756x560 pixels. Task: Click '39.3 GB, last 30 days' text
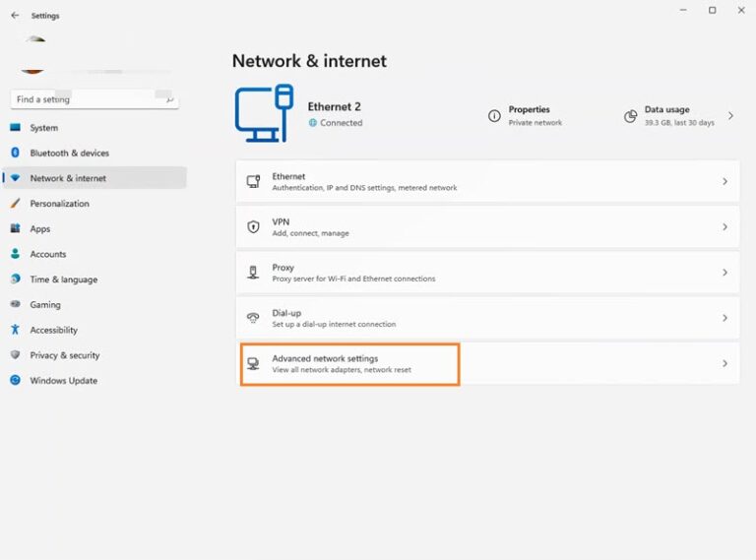point(679,123)
